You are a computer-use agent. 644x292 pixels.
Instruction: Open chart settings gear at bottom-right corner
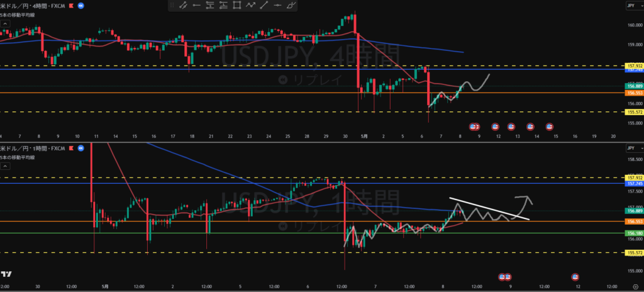[635, 286]
